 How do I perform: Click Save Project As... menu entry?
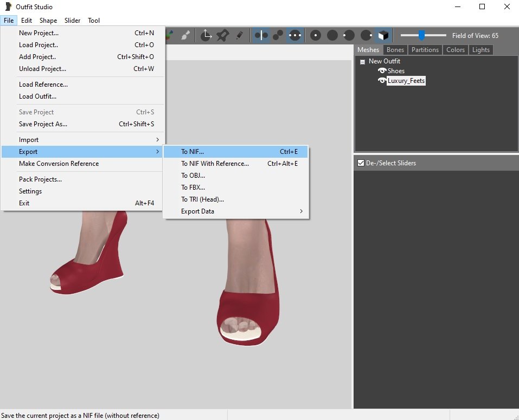(x=43, y=124)
